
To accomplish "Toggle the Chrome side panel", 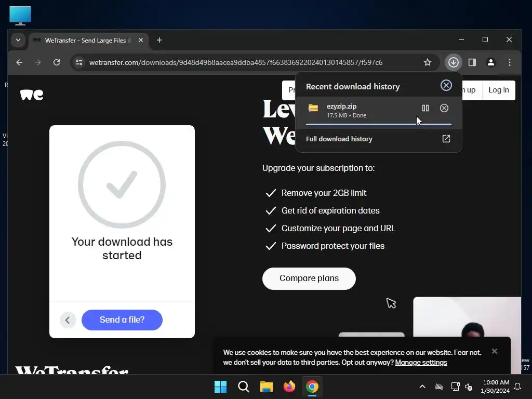I will [x=472, y=62].
